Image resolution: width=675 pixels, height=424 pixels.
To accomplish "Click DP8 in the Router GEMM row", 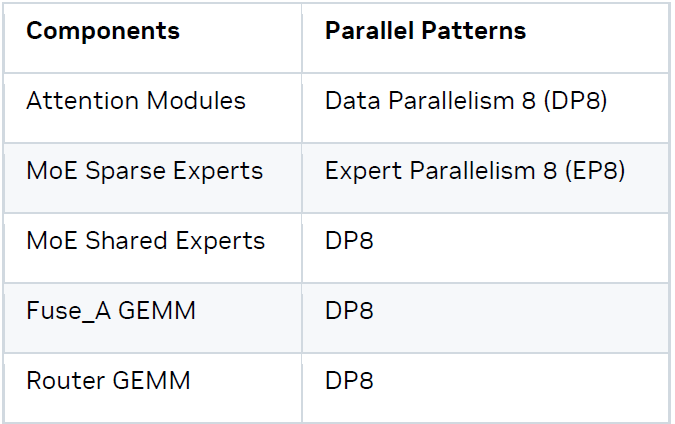I will coord(349,381).
